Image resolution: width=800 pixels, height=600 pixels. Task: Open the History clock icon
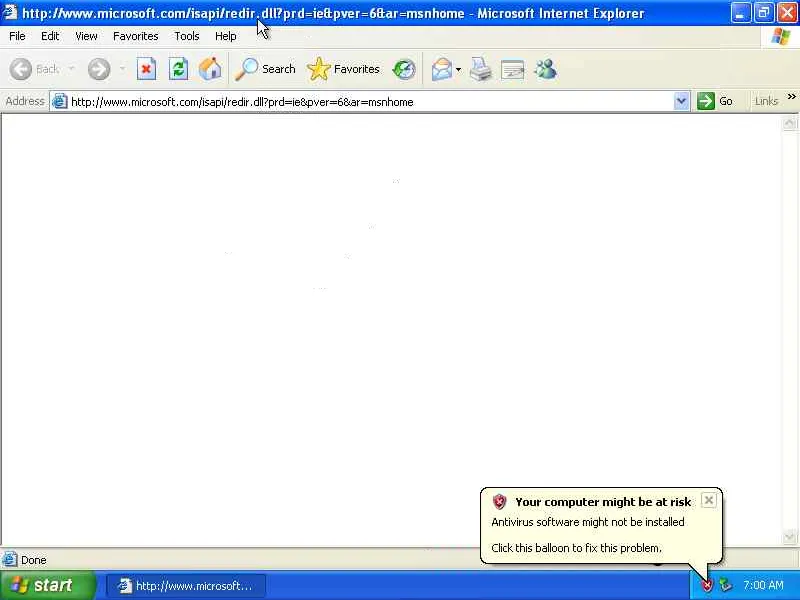(x=404, y=69)
